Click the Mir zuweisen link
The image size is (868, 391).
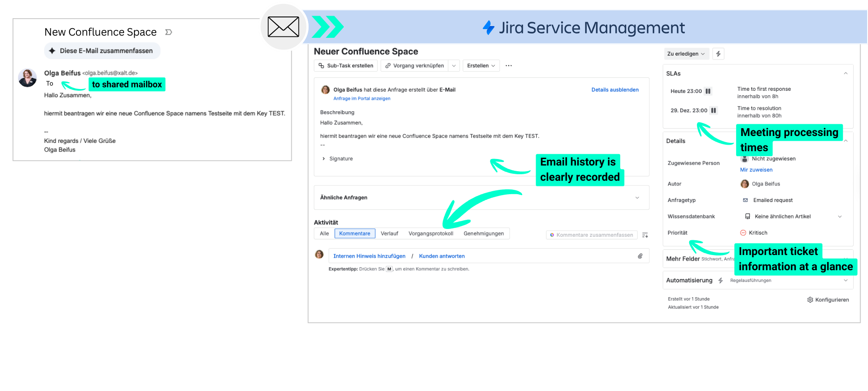click(756, 169)
